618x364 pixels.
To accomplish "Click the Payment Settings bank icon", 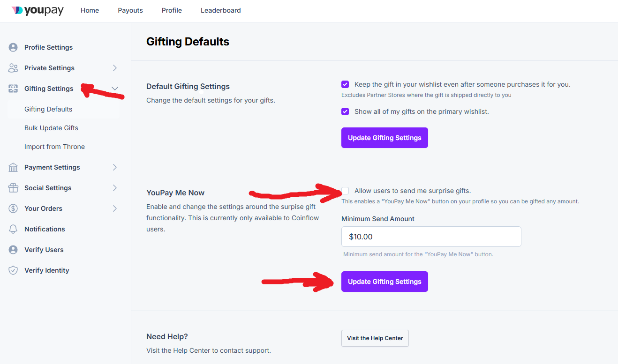I will tap(13, 167).
